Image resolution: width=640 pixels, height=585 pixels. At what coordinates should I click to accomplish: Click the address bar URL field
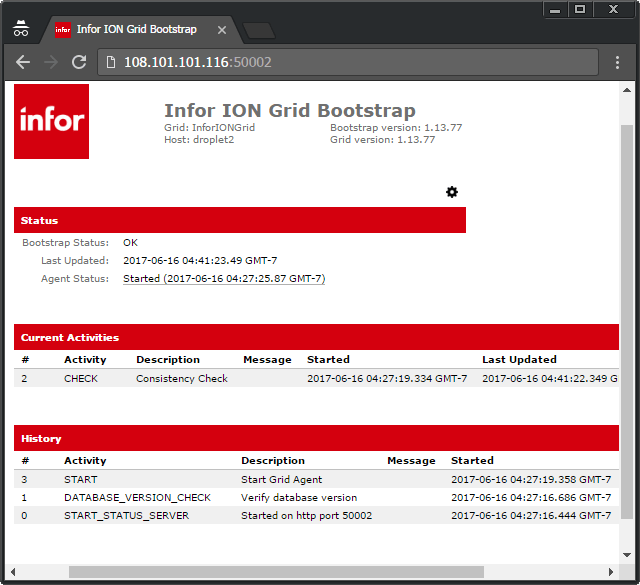[350, 62]
